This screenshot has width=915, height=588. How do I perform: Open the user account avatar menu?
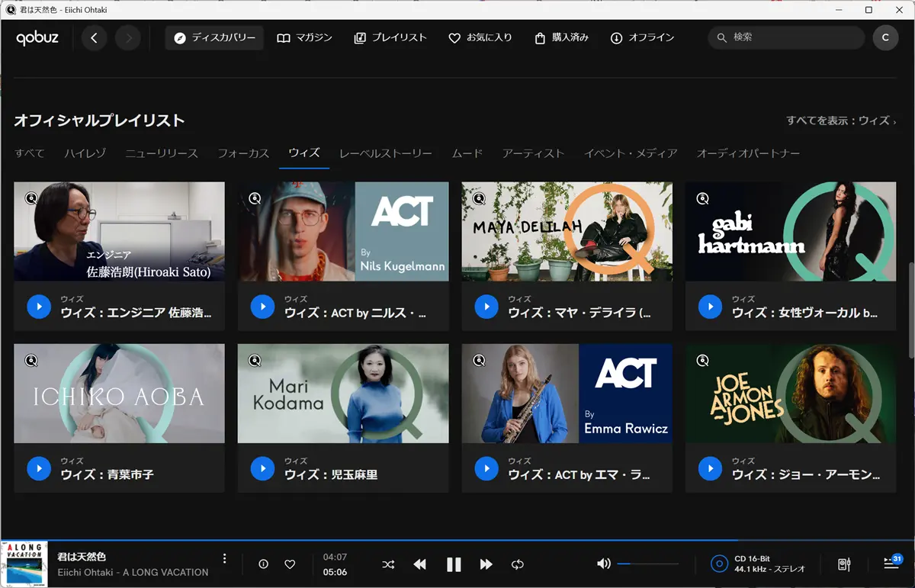point(885,37)
